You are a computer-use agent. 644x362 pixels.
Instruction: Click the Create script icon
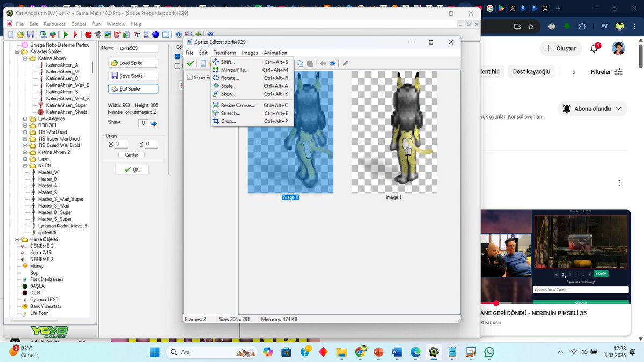[x=127, y=34]
